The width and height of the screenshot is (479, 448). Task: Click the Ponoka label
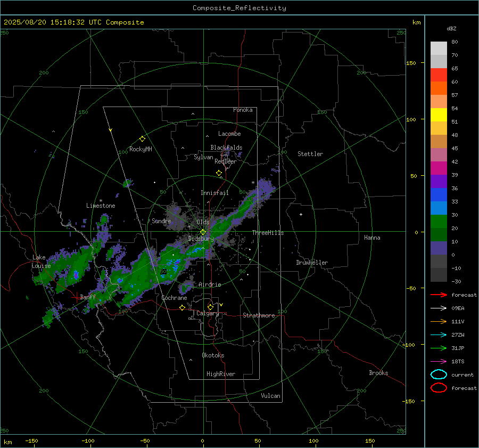(x=243, y=110)
